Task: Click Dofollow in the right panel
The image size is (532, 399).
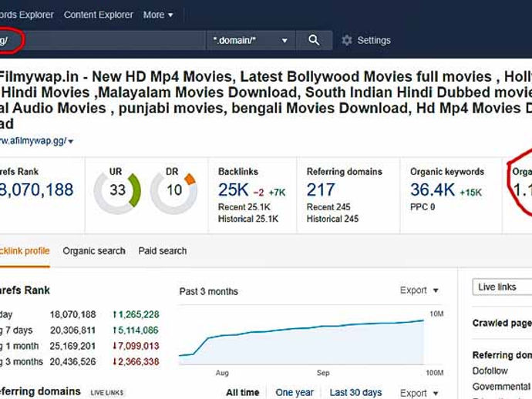Action: (x=490, y=371)
